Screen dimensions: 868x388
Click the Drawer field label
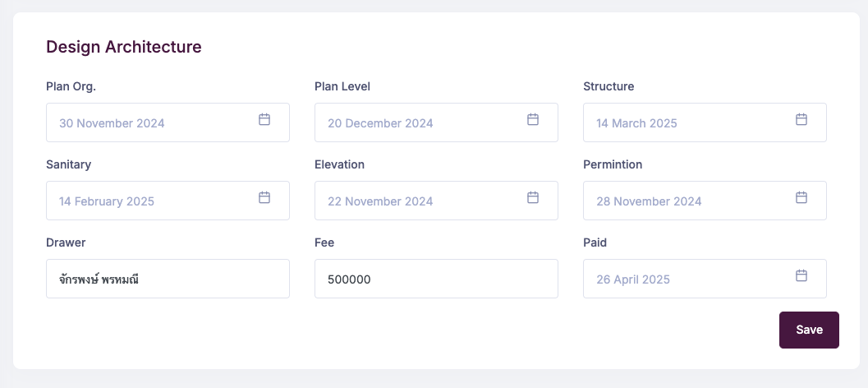(66, 242)
